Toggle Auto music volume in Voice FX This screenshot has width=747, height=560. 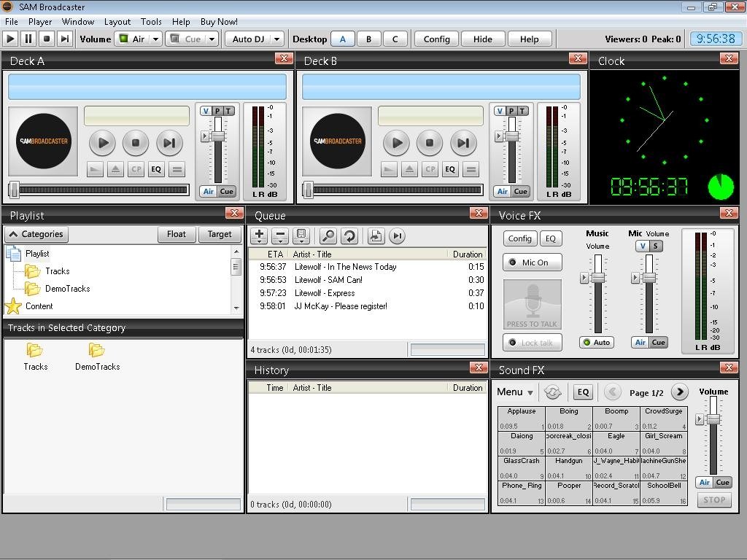click(x=597, y=343)
